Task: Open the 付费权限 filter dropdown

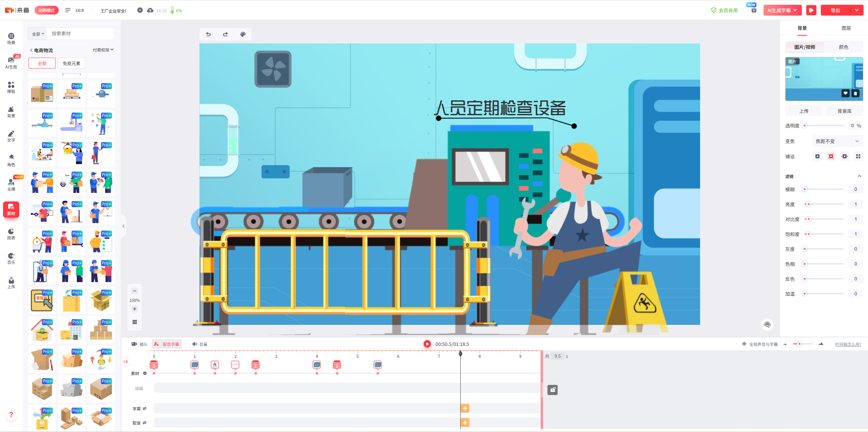Action: (103, 50)
